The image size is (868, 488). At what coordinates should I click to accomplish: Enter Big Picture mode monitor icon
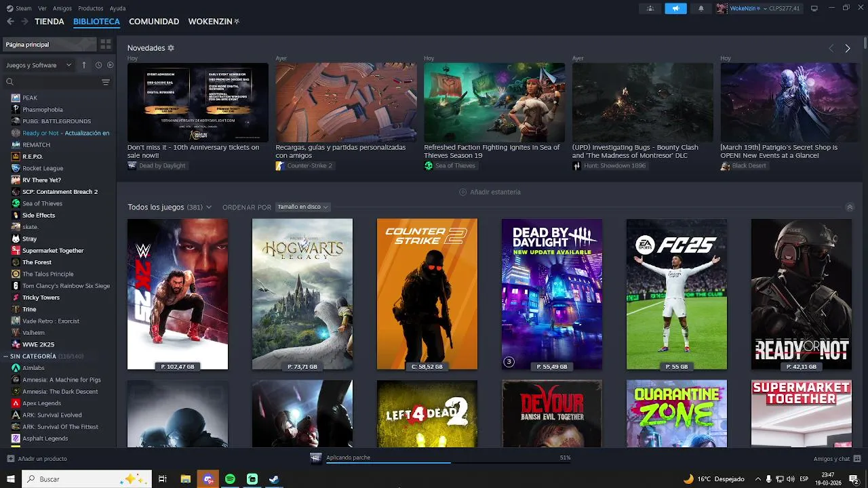814,8
